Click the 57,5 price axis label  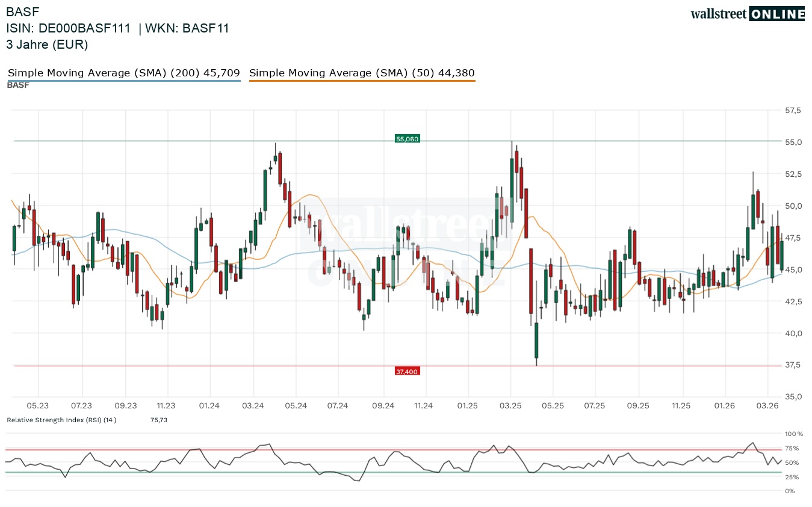[793, 111]
